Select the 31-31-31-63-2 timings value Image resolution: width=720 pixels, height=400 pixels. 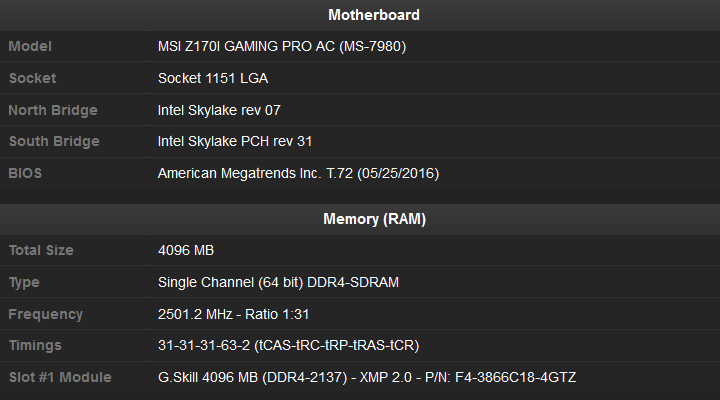[288, 345]
